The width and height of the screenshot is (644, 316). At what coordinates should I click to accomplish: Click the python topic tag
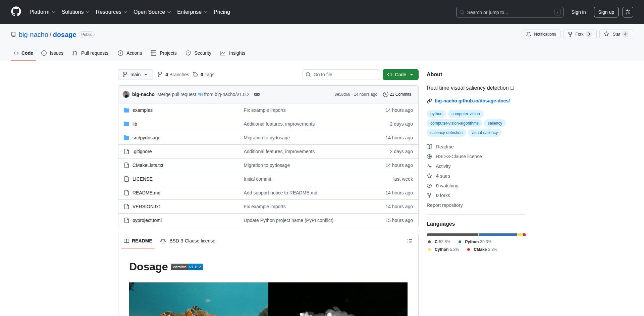(436, 114)
